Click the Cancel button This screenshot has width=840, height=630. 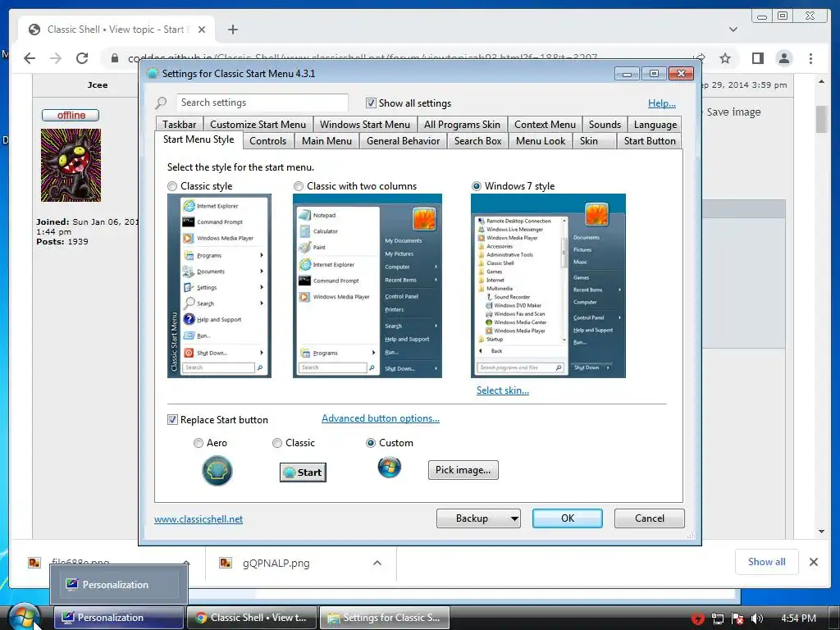(650, 518)
